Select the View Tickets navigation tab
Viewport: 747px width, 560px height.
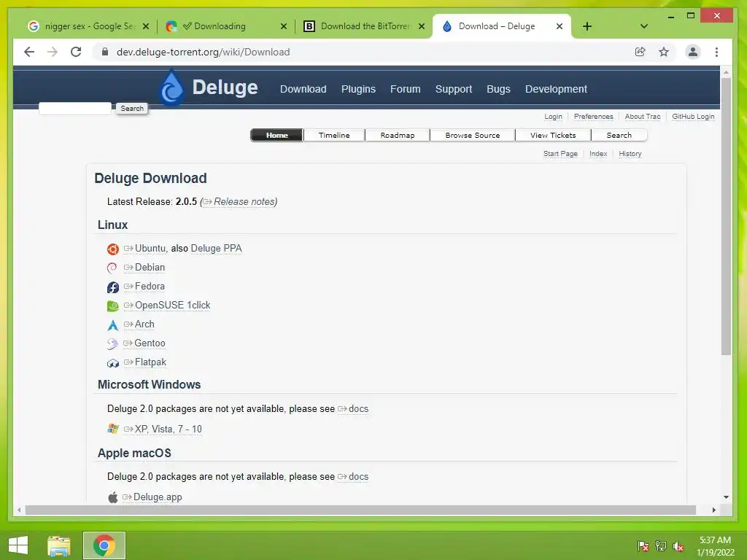(x=553, y=135)
